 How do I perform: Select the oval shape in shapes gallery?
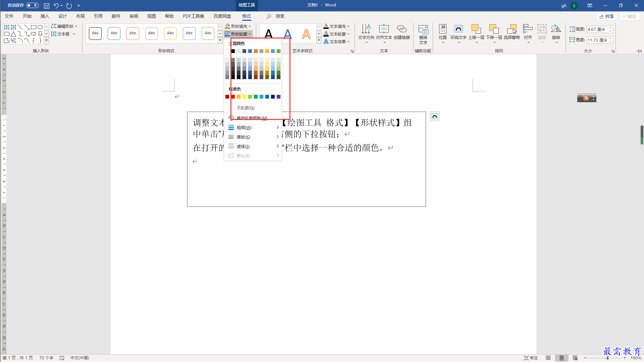point(40,27)
